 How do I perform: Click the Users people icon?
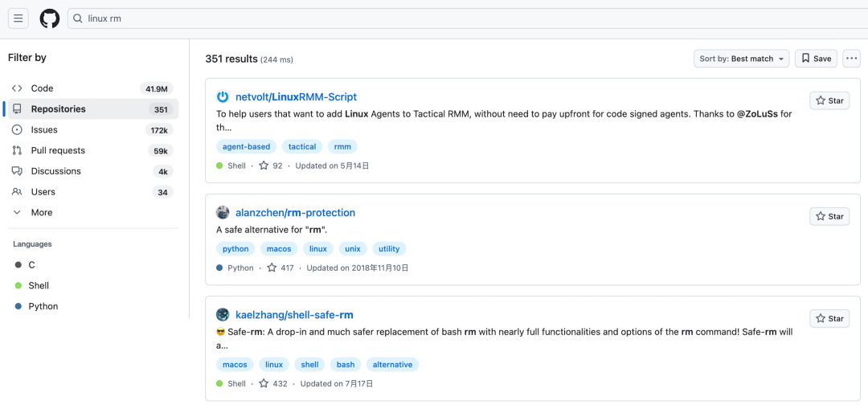(x=17, y=192)
